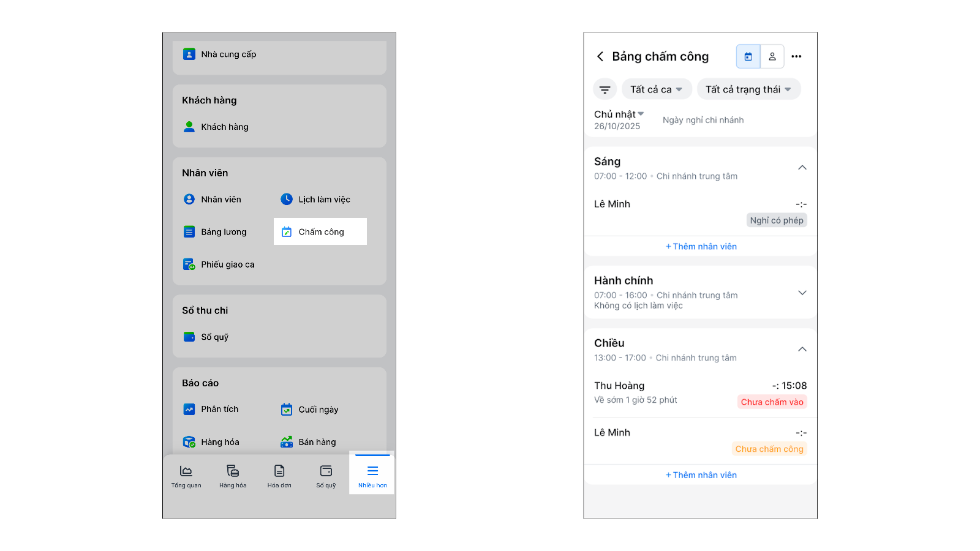
Task: Switch to calendar view in timesheet
Action: coord(748,56)
